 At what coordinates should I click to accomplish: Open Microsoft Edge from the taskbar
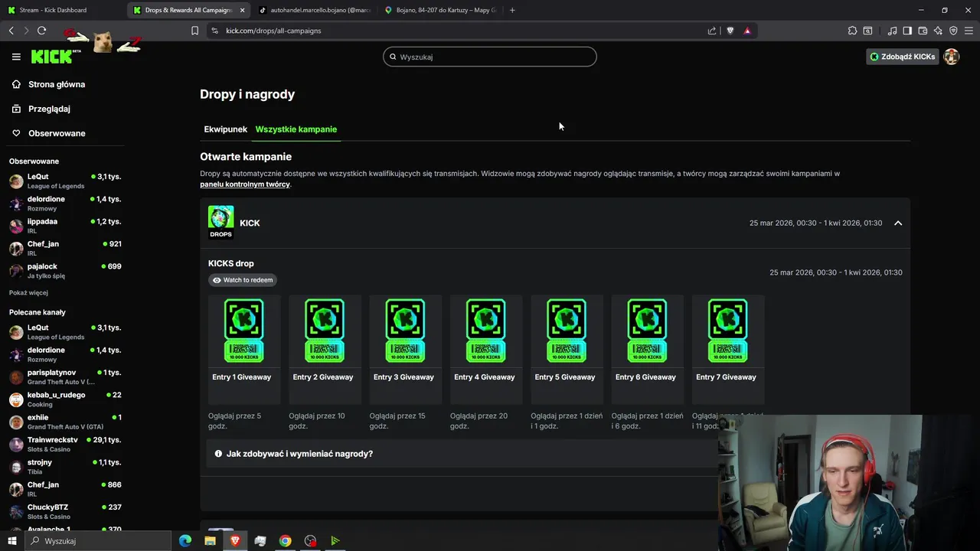click(x=185, y=541)
